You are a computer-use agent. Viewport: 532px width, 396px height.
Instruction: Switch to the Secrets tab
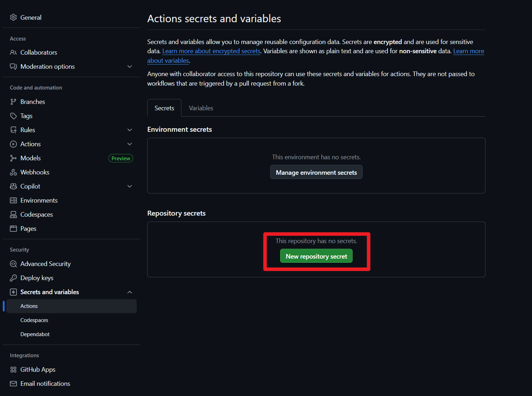[165, 108]
